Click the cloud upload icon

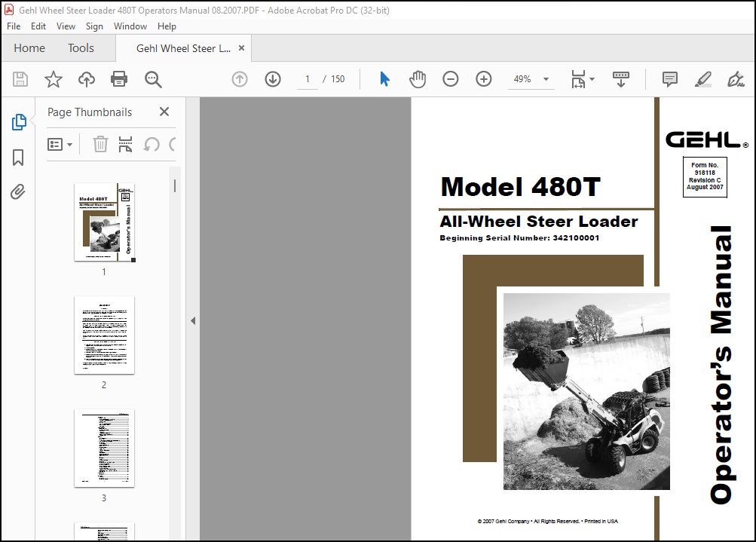[87, 79]
